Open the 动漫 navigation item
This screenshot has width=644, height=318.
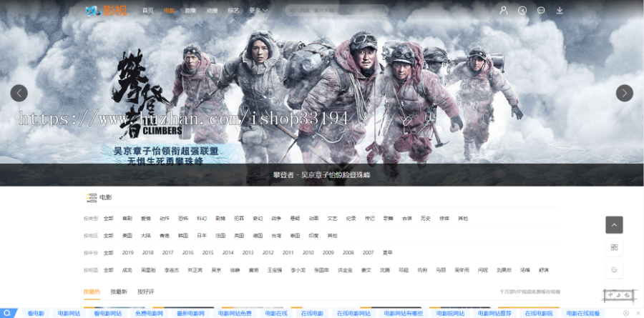212,11
